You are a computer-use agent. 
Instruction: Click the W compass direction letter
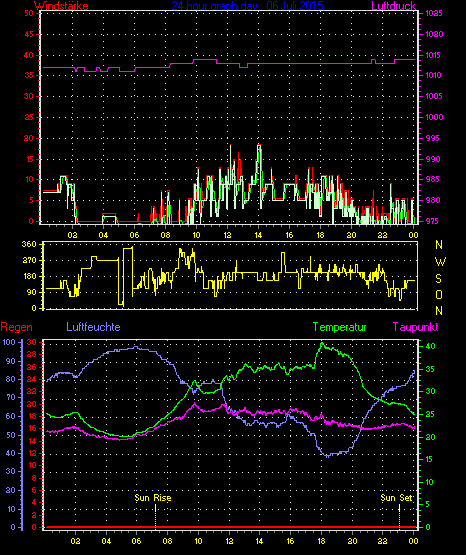tap(440, 262)
